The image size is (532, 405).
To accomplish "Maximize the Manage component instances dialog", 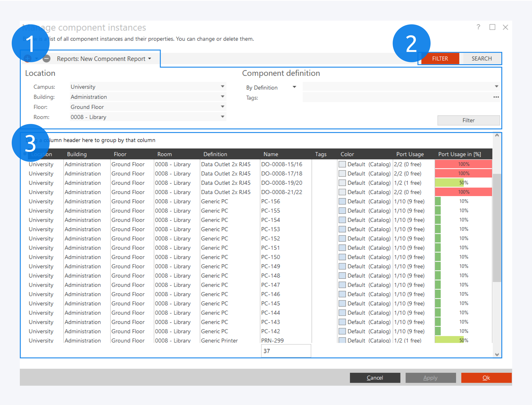I will [x=492, y=27].
